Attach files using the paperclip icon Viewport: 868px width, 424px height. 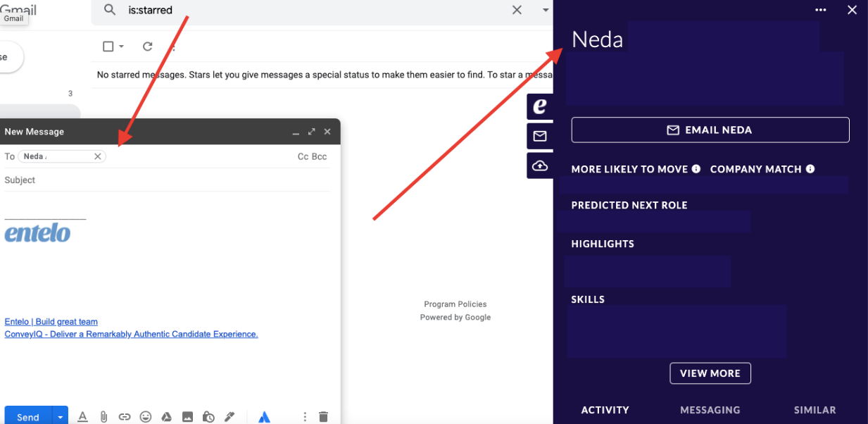pyautogui.click(x=103, y=416)
